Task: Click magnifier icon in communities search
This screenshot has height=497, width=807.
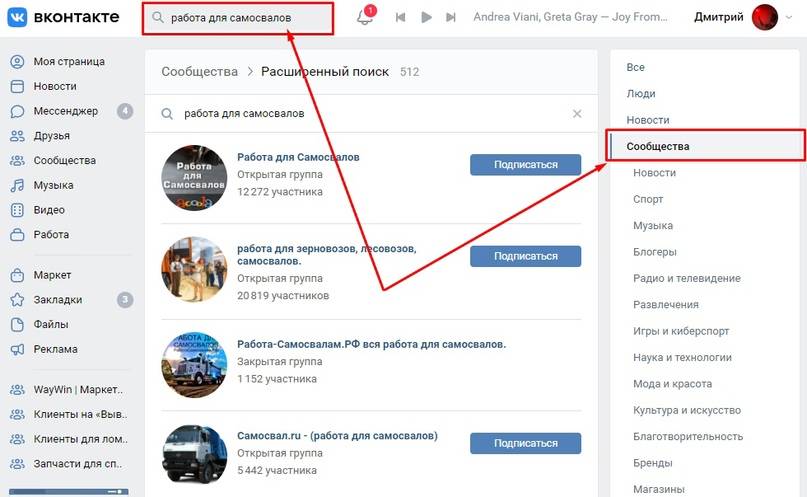Action: point(167,114)
